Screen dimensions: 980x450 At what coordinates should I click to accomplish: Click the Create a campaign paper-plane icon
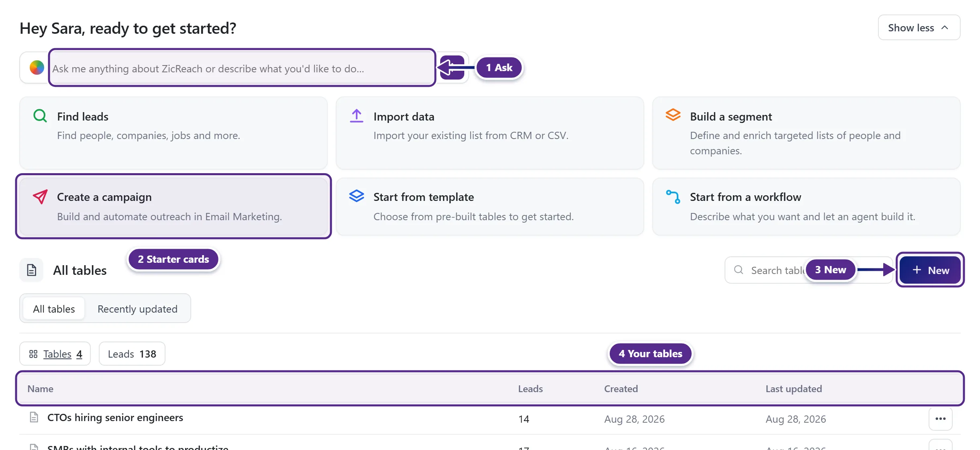coord(40,197)
